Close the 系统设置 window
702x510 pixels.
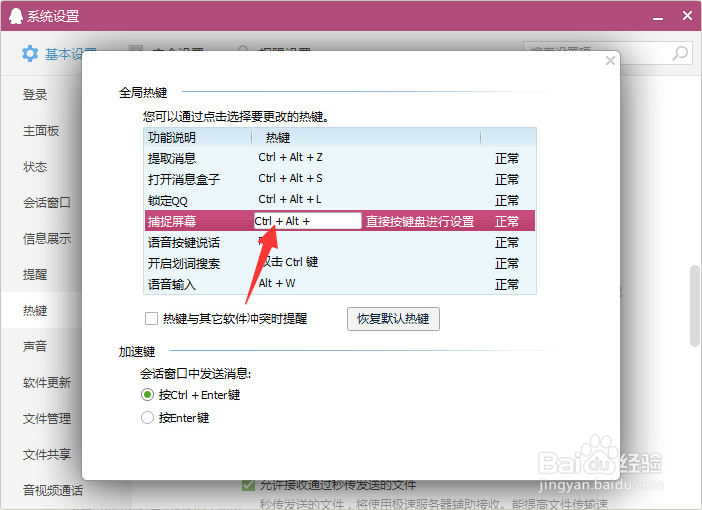(x=687, y=16)
